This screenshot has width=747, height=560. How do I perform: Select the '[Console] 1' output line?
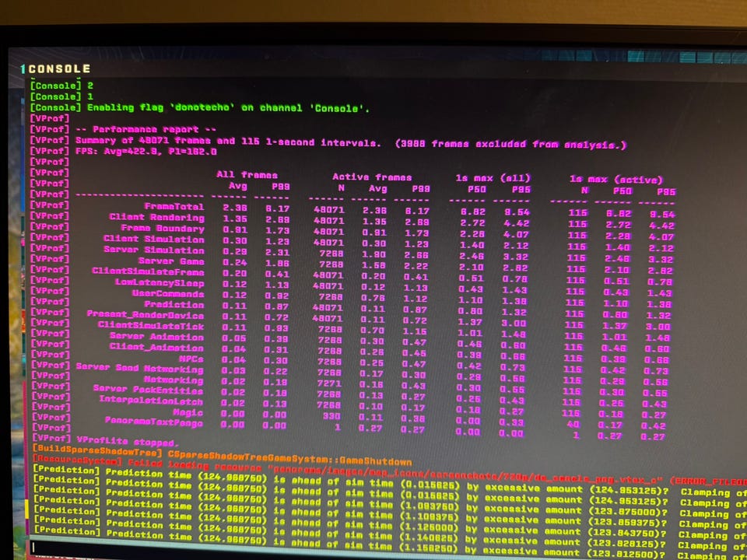pos(61,96)
